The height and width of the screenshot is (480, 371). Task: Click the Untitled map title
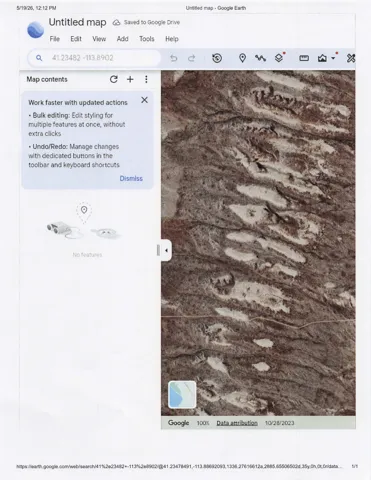77,22
